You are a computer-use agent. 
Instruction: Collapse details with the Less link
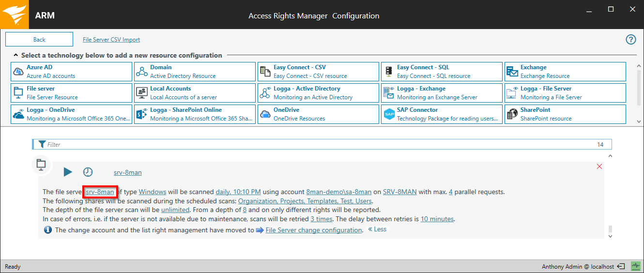(x=377, y=229)
